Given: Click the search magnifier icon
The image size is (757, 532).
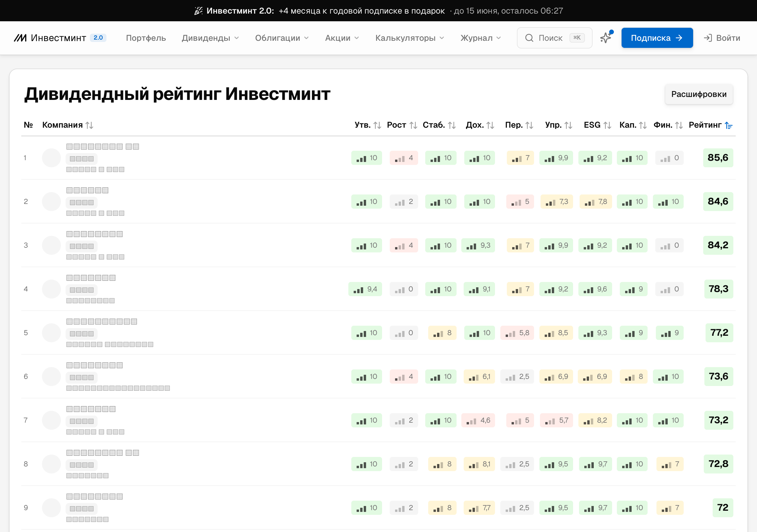Looking at the screenshot, I should [529, 38].
